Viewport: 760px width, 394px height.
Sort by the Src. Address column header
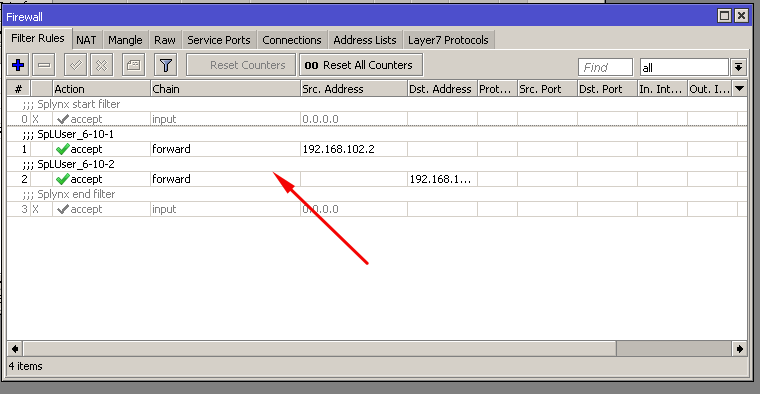point(353,89)
